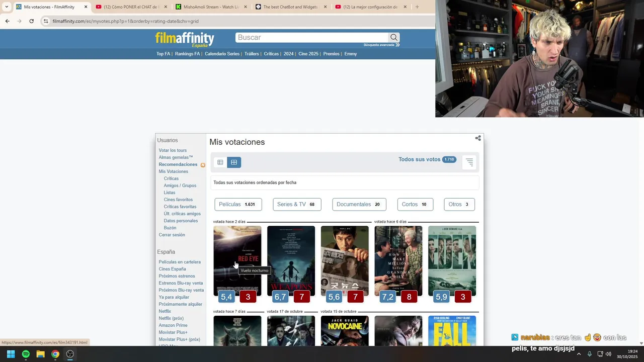Viewport: 644px width, 362px height.
Task: Click the browser forward arrow
Action: [19, 21]
